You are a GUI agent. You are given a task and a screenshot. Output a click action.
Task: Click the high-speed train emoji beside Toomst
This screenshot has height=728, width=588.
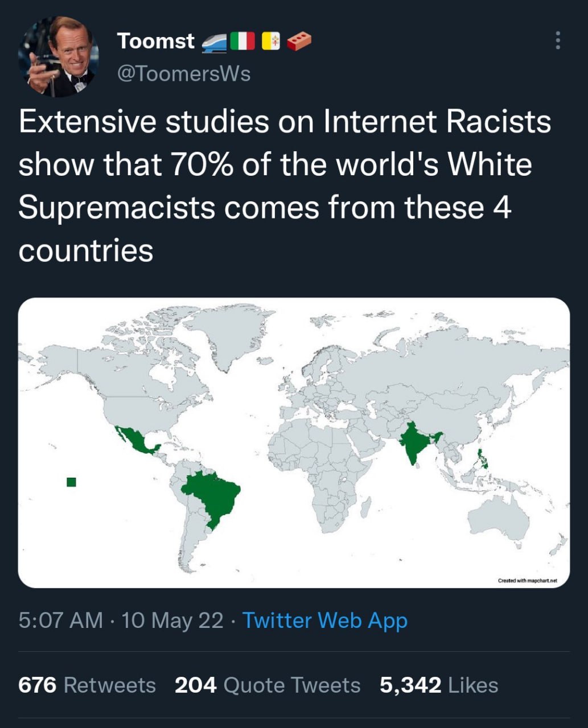215,42
